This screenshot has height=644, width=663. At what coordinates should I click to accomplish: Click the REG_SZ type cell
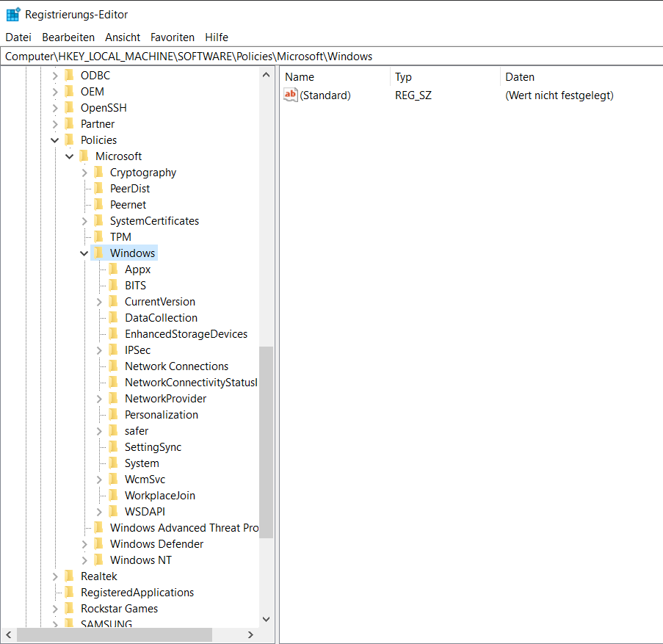(413, 95)
